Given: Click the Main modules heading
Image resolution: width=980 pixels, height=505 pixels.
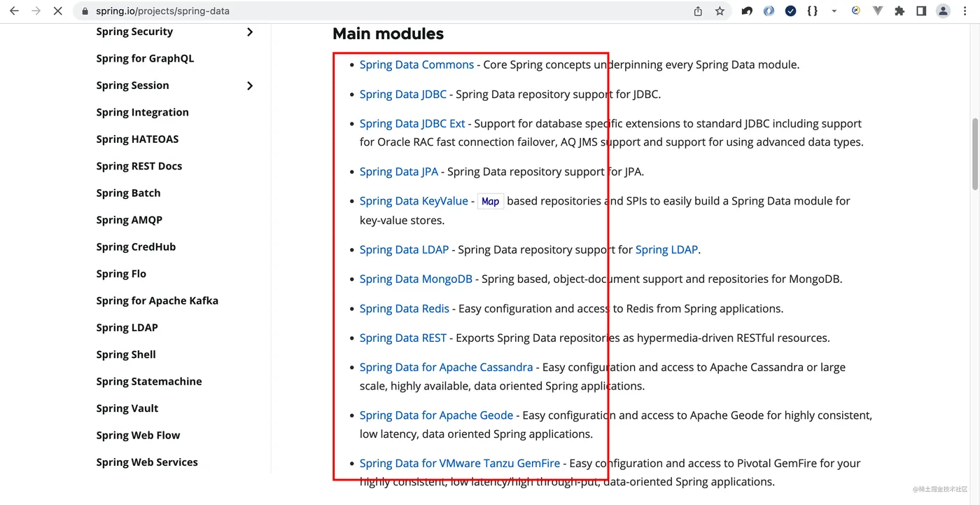Looking at the screenshot, I should (x=388, y=34).
